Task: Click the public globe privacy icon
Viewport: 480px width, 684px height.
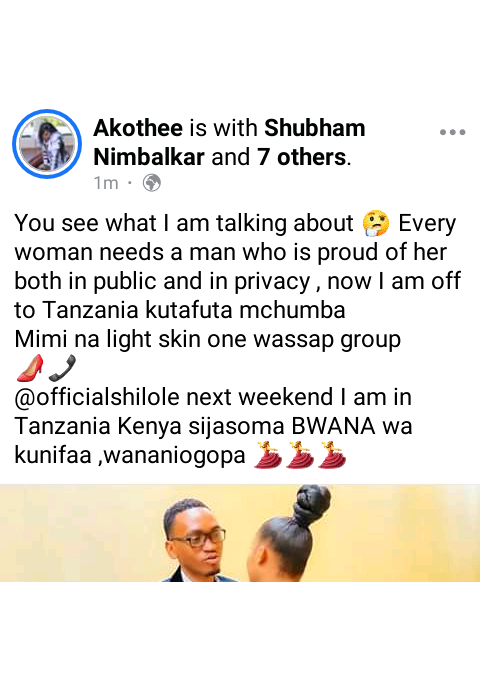Action: [152, 183]
